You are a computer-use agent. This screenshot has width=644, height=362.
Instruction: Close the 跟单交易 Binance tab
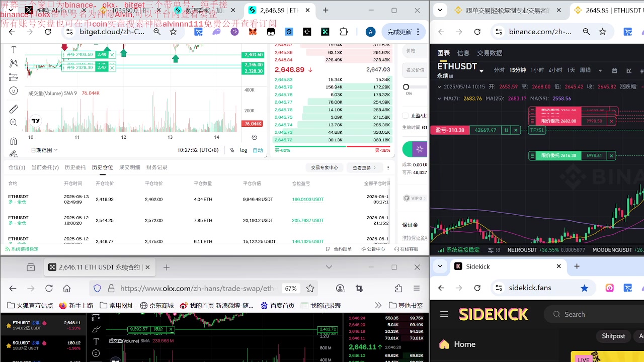coord(558,10)
